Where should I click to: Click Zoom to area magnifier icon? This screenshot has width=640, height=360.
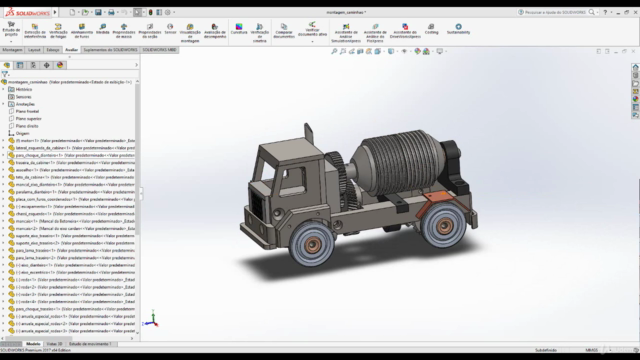pyautogui.click(x=343, y=51)
